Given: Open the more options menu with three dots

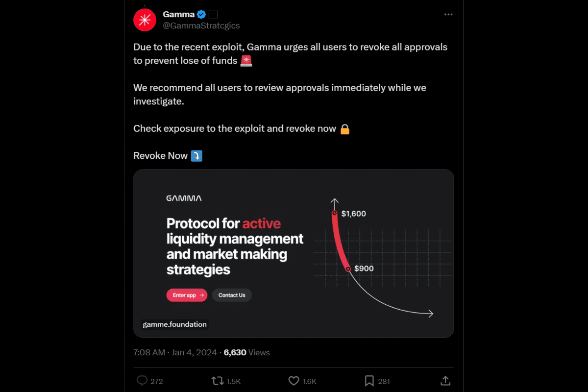Looking at the screenshot, I should coord(448,14).
